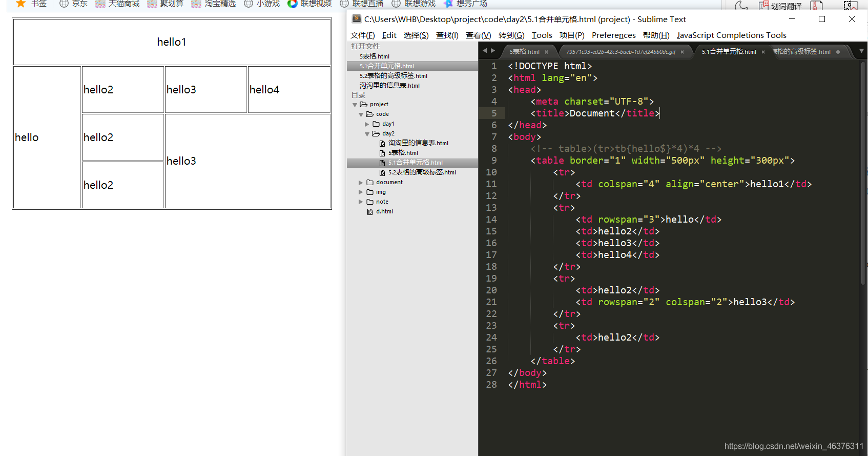The width and height of the screenshot is (868, 456).
Task: Click the document folder icon
Action: [370, 183]
